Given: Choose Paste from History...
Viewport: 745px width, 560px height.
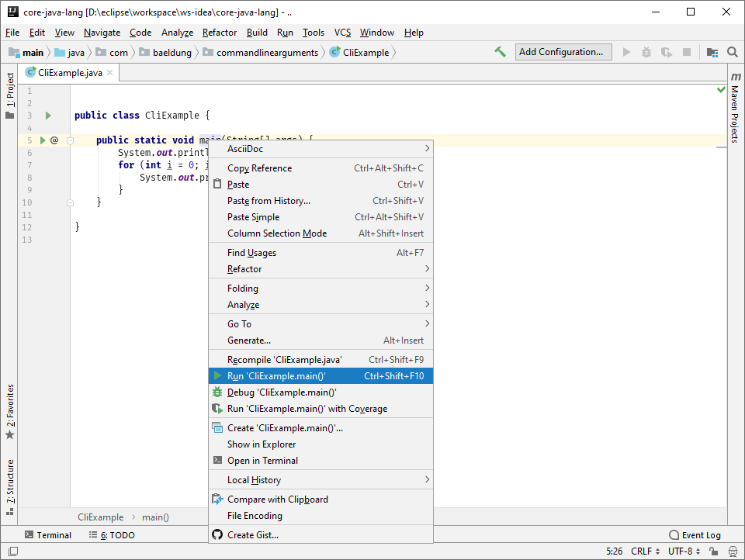Looking at the screenshot, I should pos(321,200).
